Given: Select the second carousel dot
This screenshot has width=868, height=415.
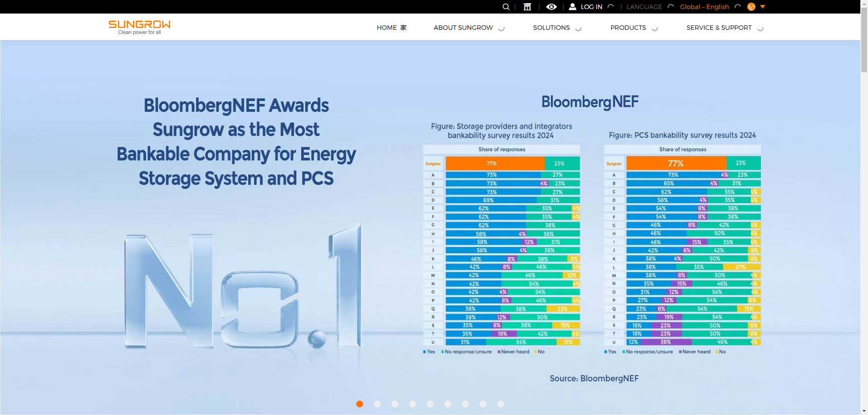Looking at the screenshot, I should coord(377,404).
